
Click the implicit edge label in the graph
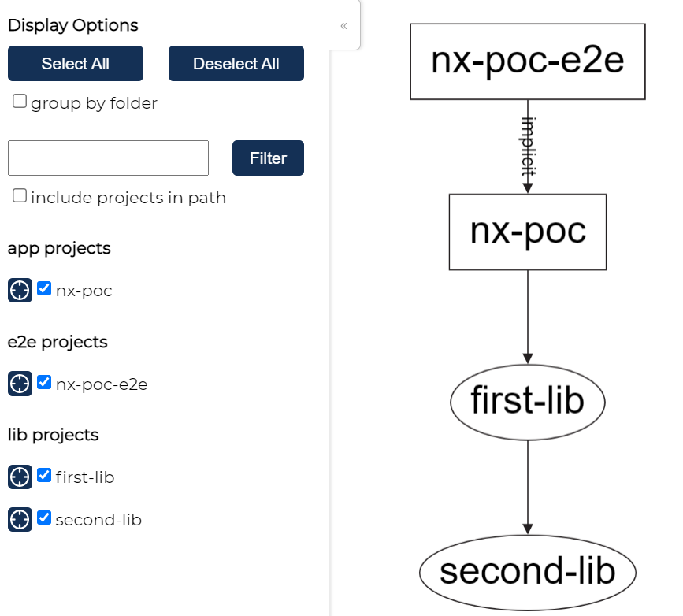click(527, 146)
